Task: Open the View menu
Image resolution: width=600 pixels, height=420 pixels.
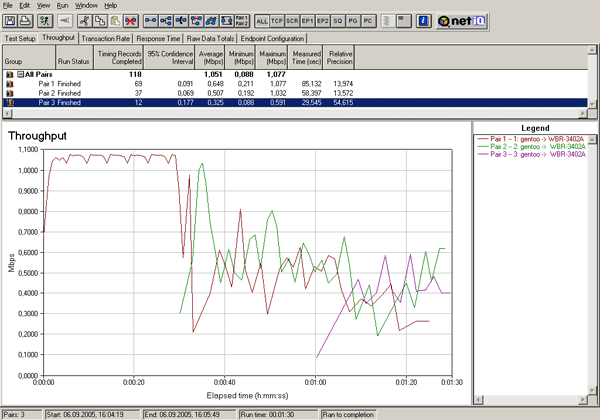Action: tap(43, 5)
